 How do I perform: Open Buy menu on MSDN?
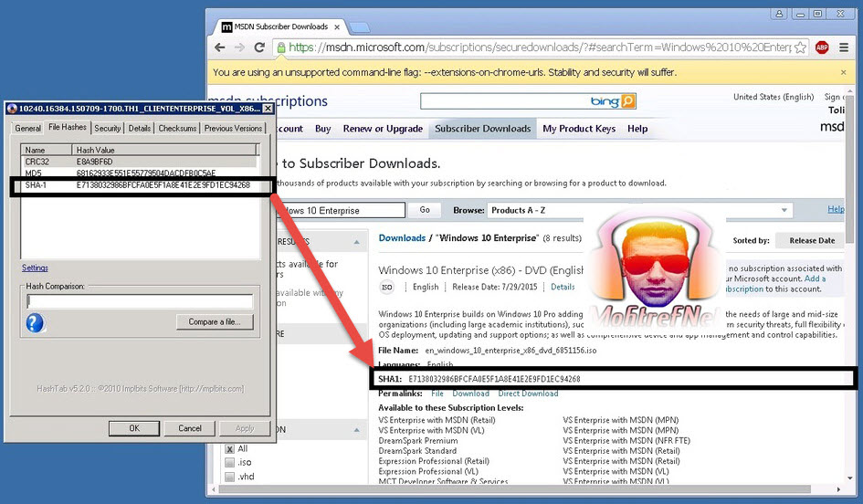(x=323, y=129)
